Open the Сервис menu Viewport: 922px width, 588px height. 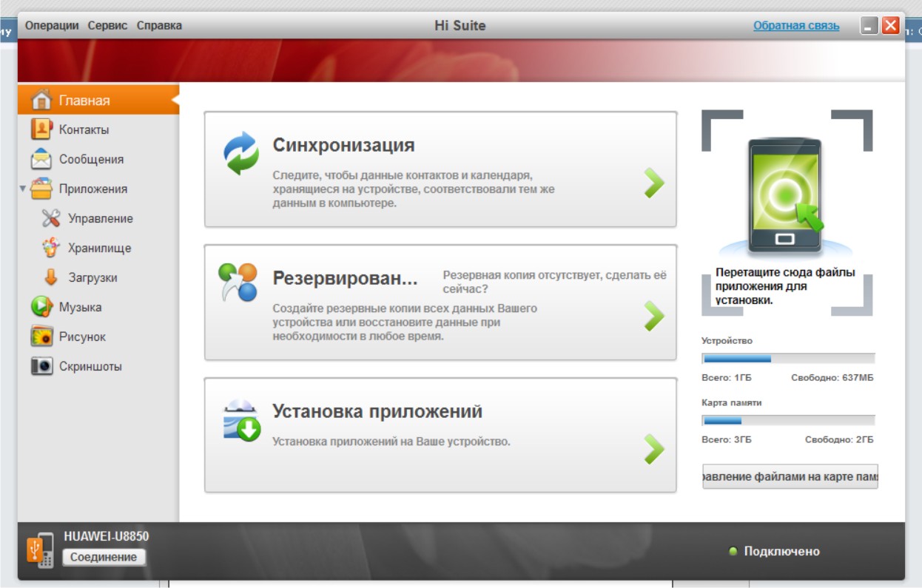click(108, 25)
